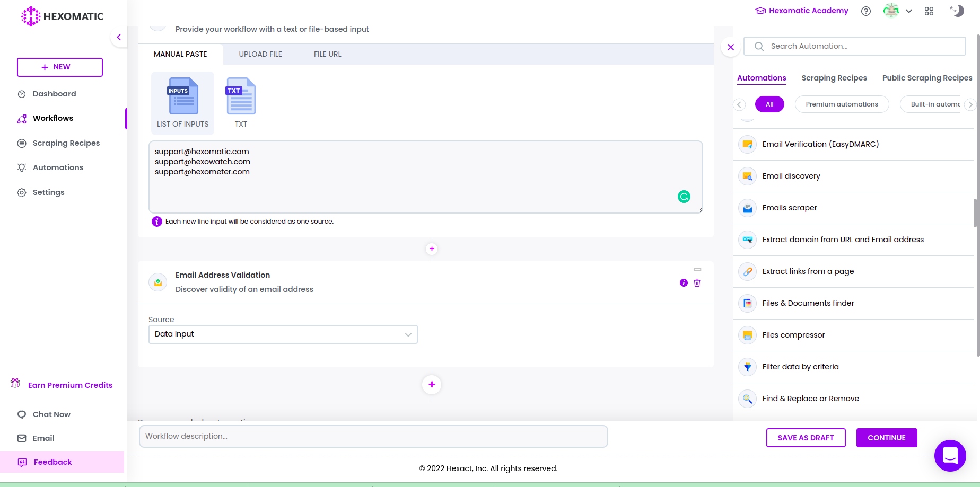Image resolution: width=980 pixels, height=487 pixels.
Task: Switch to the UPLOAD FILE tab
Action: tap(260, 54)
